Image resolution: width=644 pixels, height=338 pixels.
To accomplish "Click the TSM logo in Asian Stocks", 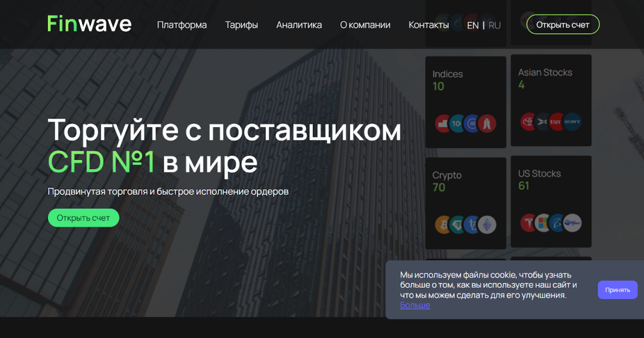I will [x=558, y=122].
